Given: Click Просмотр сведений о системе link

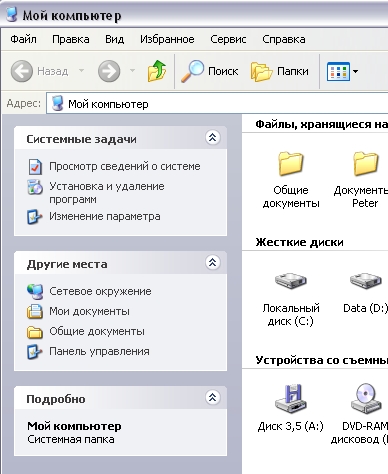Looking at the screenshot, I should click(125, 166).
